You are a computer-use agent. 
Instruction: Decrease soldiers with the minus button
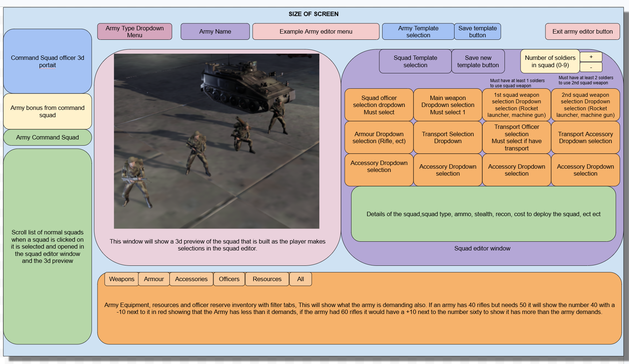click(591, 67)
